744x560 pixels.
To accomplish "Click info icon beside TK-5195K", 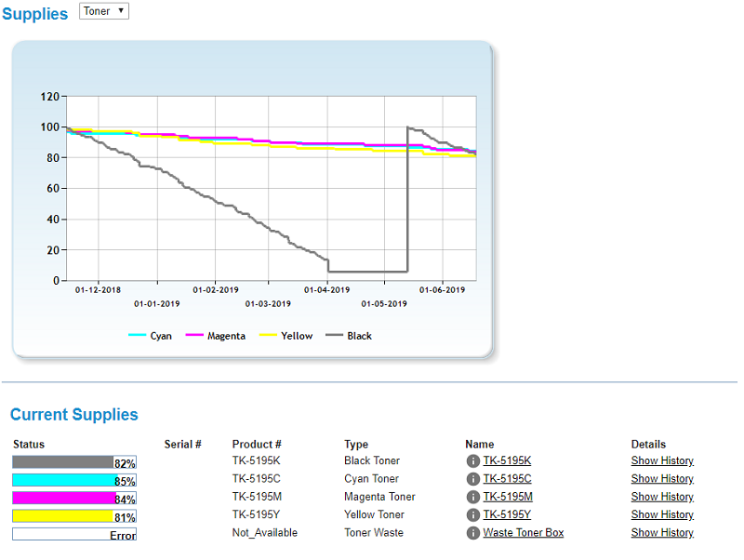I will pyautogui.click(x=473, y=460).
